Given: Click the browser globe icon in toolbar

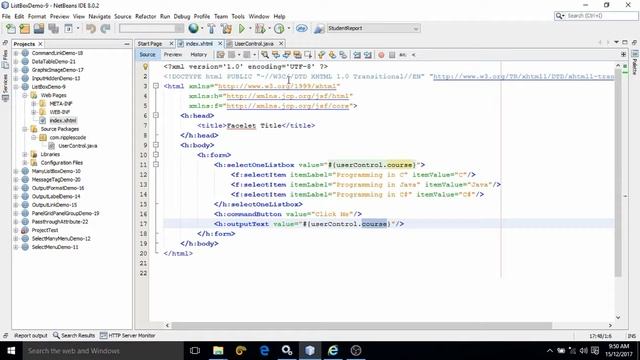Looking at the screenshot, I should point(193,28).
